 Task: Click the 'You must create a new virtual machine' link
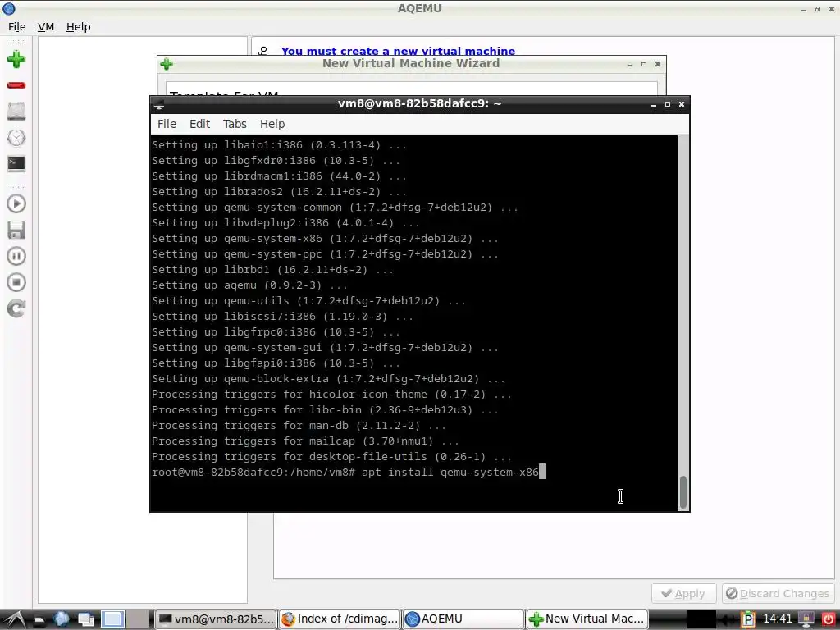(398, 52)
